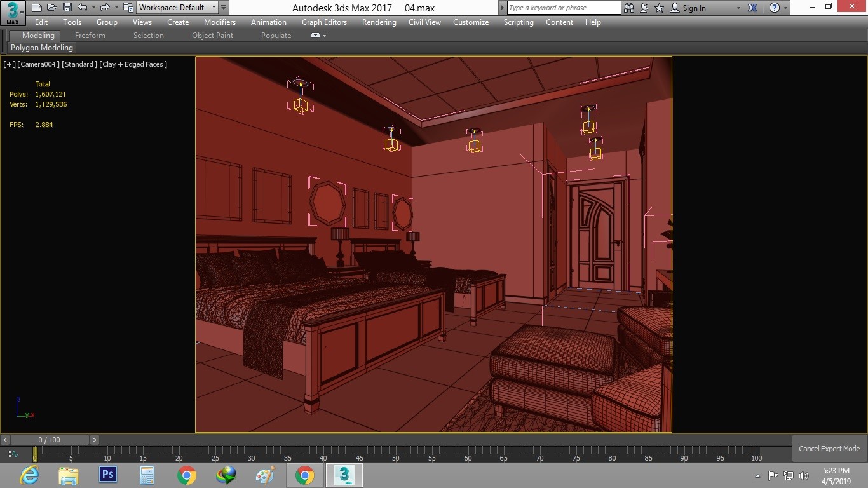This screenshot has height=488, width=868.
Task: Open a new scene with New Scene icon
Action: pos(36,7)
